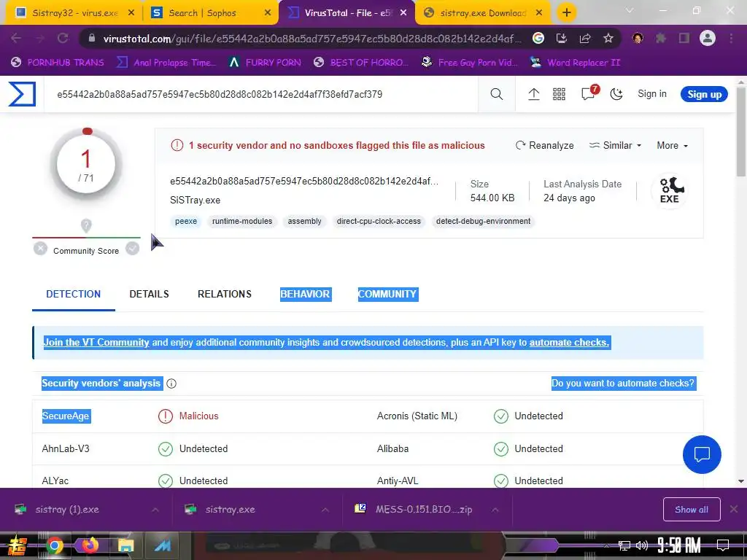Open Firefox from the taskbar

(90, 545)
